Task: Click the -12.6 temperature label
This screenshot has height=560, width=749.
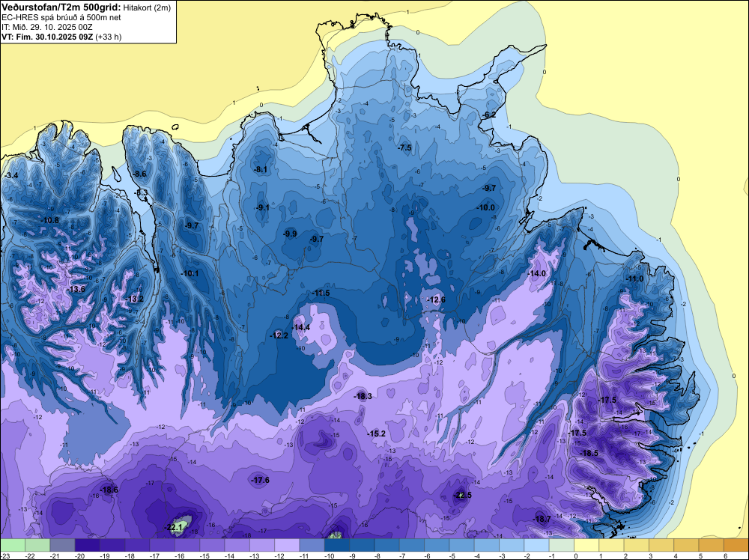Action: point(436,299)
